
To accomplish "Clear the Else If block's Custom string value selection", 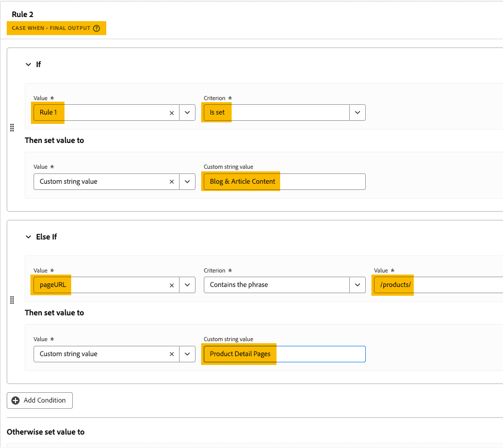I will 172,354.
